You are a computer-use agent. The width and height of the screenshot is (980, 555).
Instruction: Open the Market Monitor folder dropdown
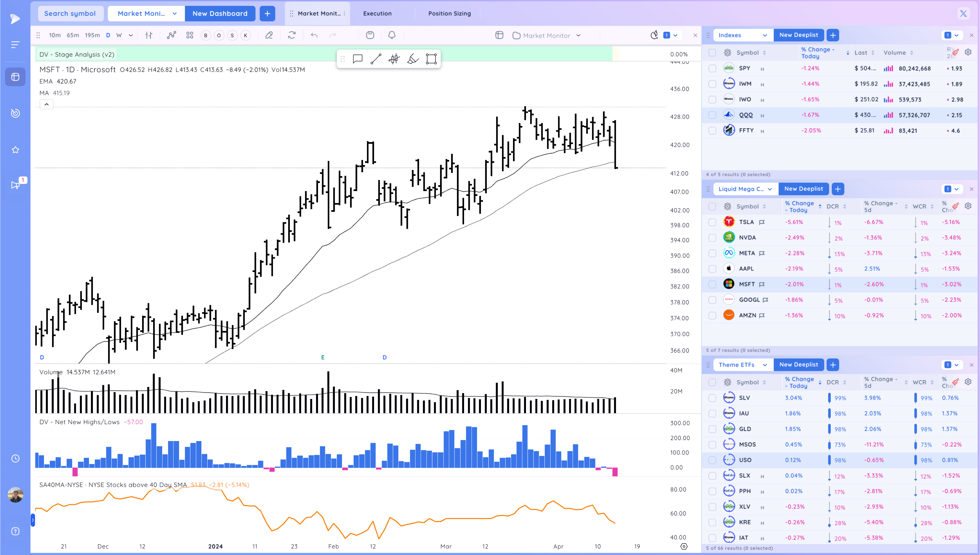547,36
